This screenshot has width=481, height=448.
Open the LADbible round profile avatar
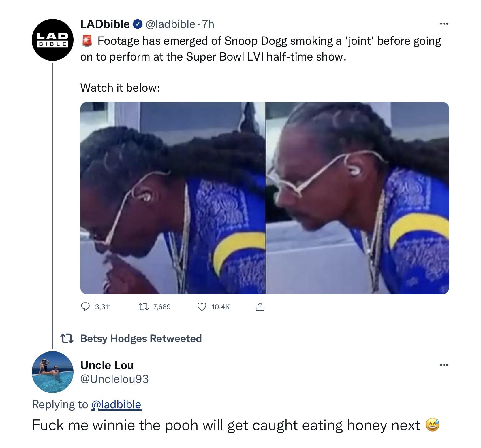(x=52, y=40)
